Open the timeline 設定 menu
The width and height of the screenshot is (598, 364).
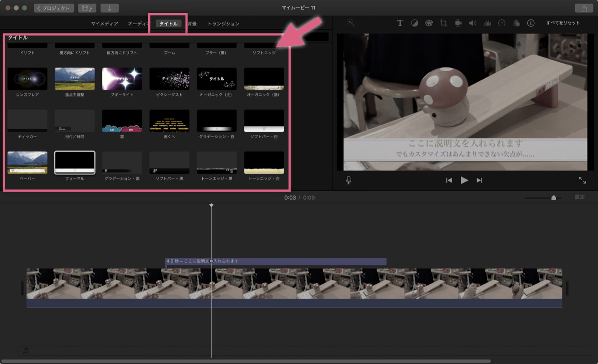click(580, 197)
